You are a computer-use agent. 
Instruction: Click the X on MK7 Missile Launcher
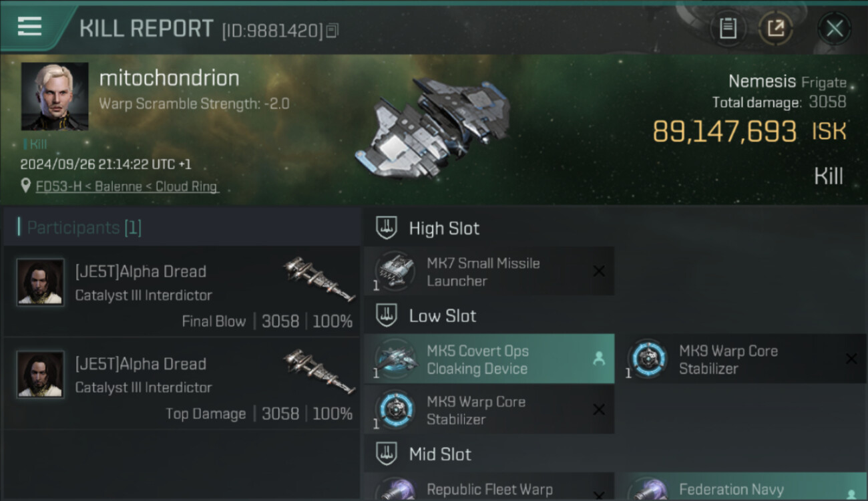tap(599, 271)
